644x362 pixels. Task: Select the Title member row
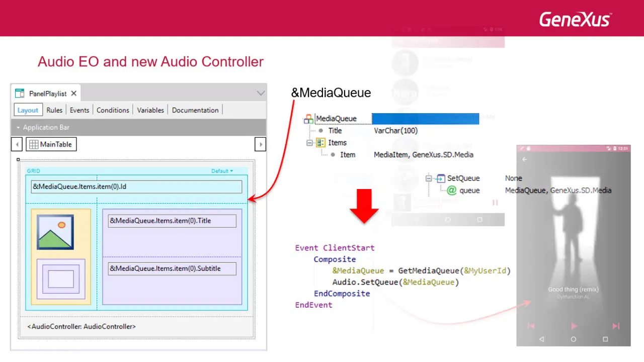tap(335, 131)
